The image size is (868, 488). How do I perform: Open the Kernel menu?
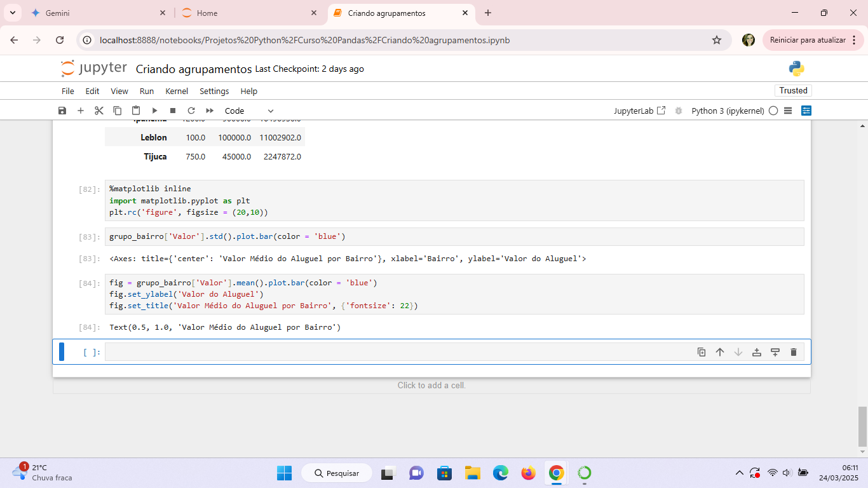point(177,91)
